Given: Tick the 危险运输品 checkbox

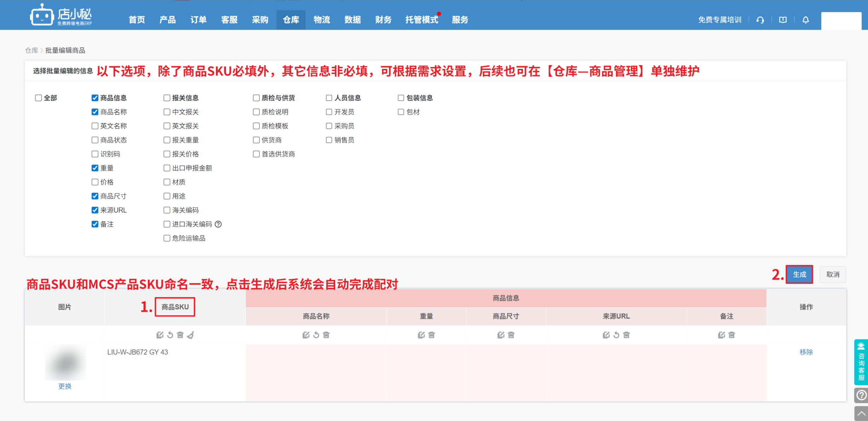Looking at the screenshot, I should click(167, 238).
